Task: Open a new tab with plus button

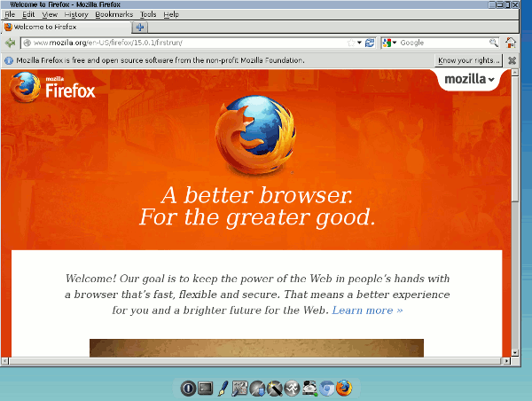Action: [x=140, y=28]
